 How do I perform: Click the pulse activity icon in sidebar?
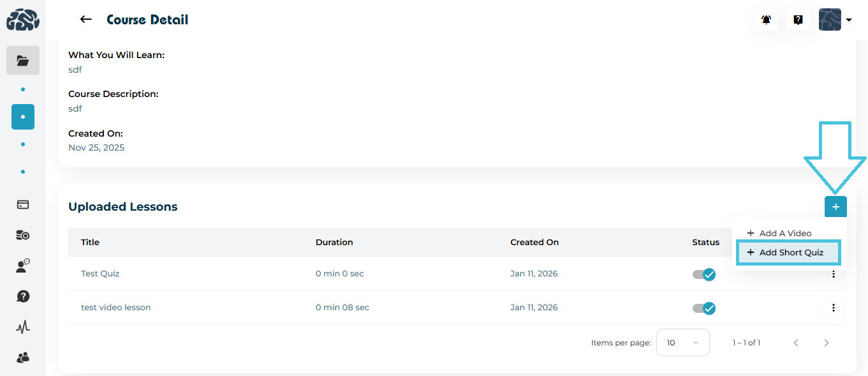23,327
